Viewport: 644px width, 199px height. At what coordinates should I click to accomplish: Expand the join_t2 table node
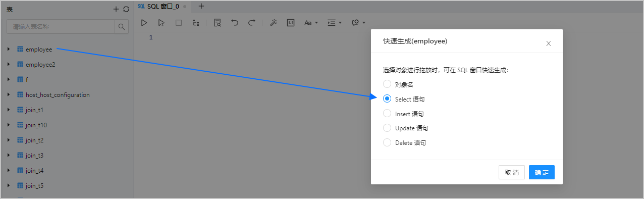coord(9,140)
